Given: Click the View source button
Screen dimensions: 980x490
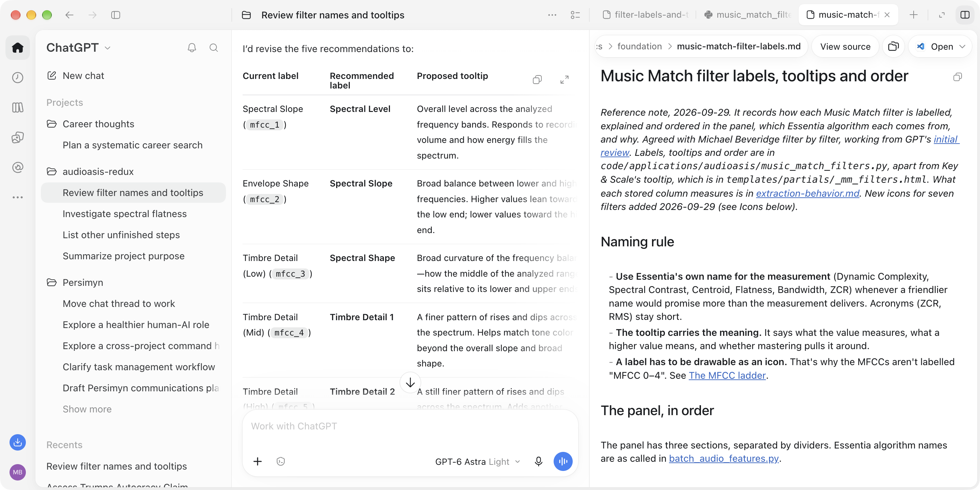Looking at the screenshot, I should click(x=845, y=46).
